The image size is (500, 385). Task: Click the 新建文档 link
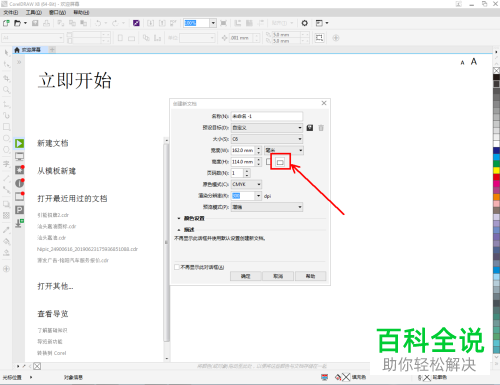pos(53,143)
